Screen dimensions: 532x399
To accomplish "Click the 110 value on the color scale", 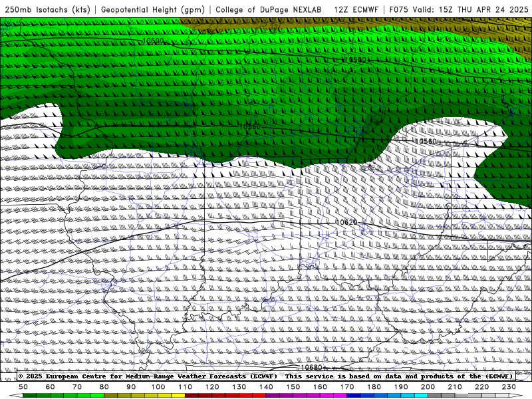I will [186, 387].
